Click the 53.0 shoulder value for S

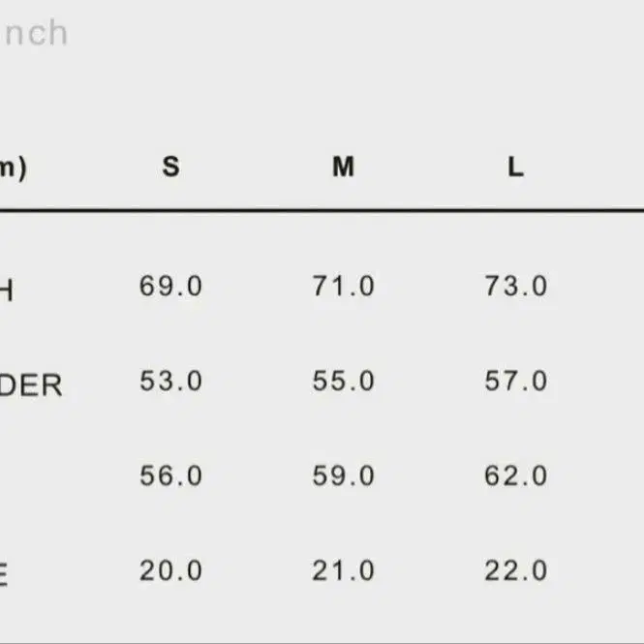(170, 381)
